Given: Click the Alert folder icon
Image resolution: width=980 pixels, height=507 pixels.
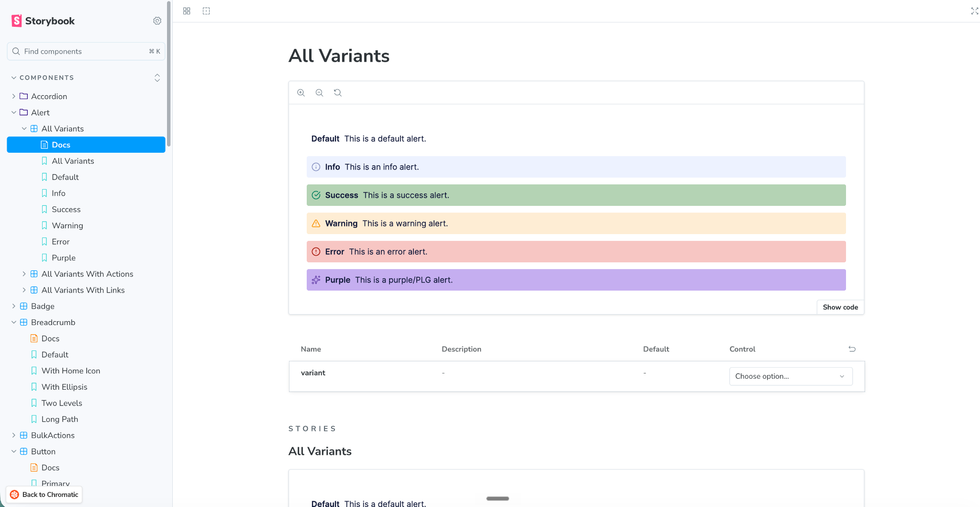Looking at the screenshot, I should (x=23, y=113).
